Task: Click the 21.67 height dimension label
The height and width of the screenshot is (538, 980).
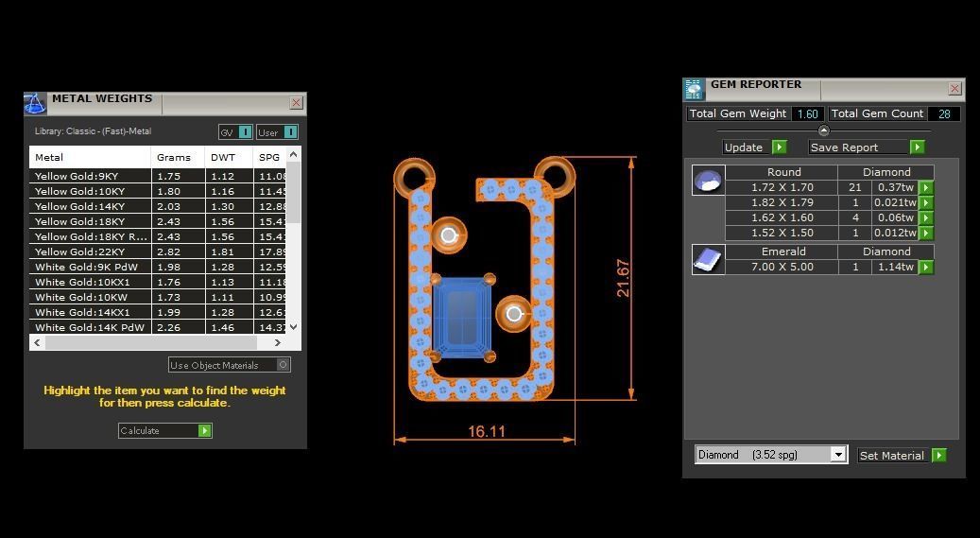Action: pos(623,278)
